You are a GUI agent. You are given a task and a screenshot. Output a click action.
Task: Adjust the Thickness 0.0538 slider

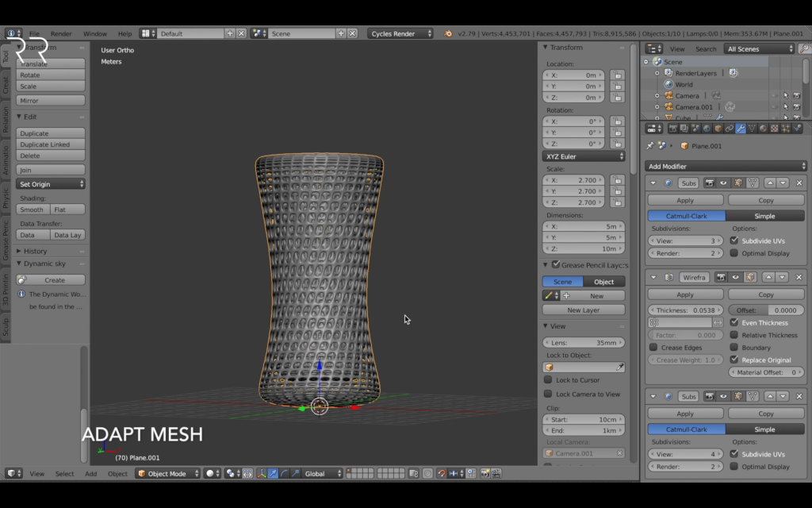685,310
